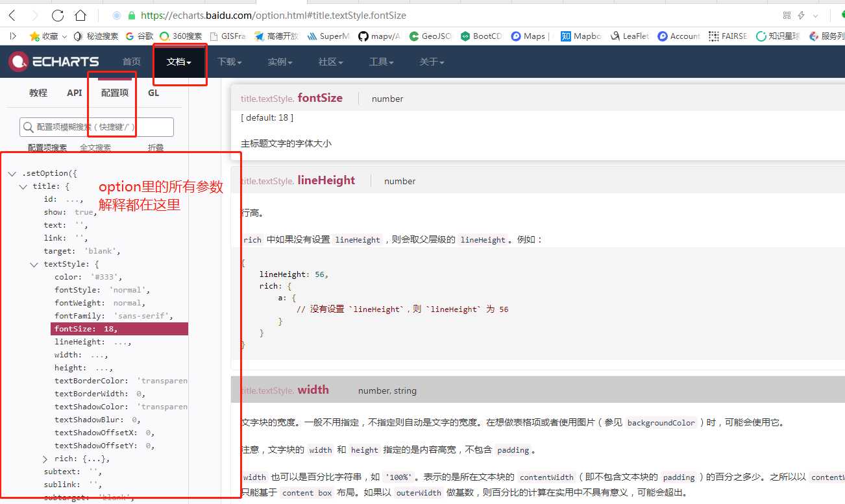Switch to the GL tab
Image resolution: width=845 pixels, height=504 pixels.
(x=153, y=93)
